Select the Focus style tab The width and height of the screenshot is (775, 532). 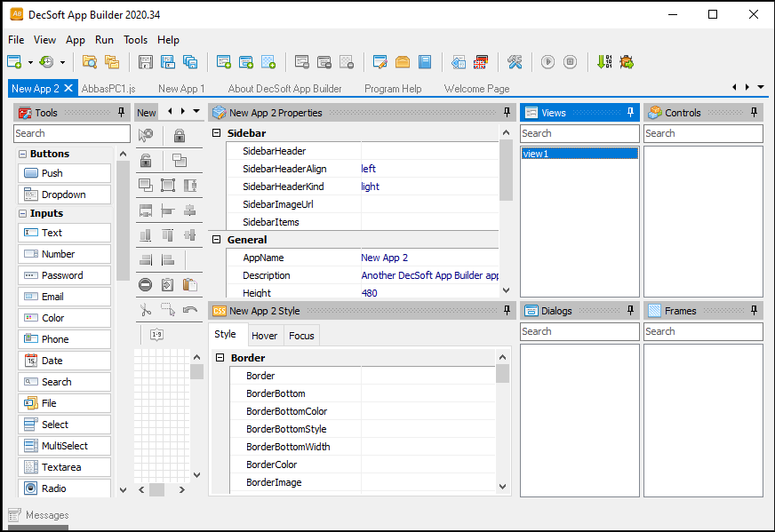click(x=301, y=336)
